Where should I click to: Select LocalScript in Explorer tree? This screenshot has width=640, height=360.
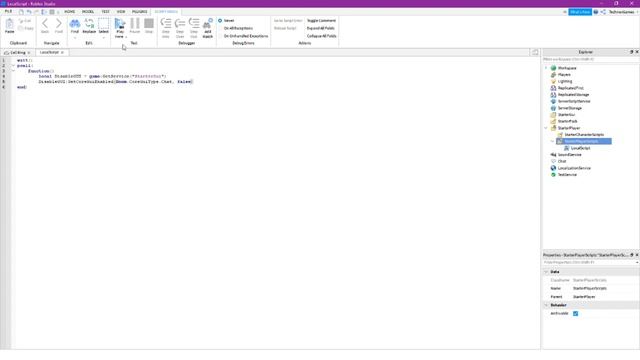(x=580, y=148)
